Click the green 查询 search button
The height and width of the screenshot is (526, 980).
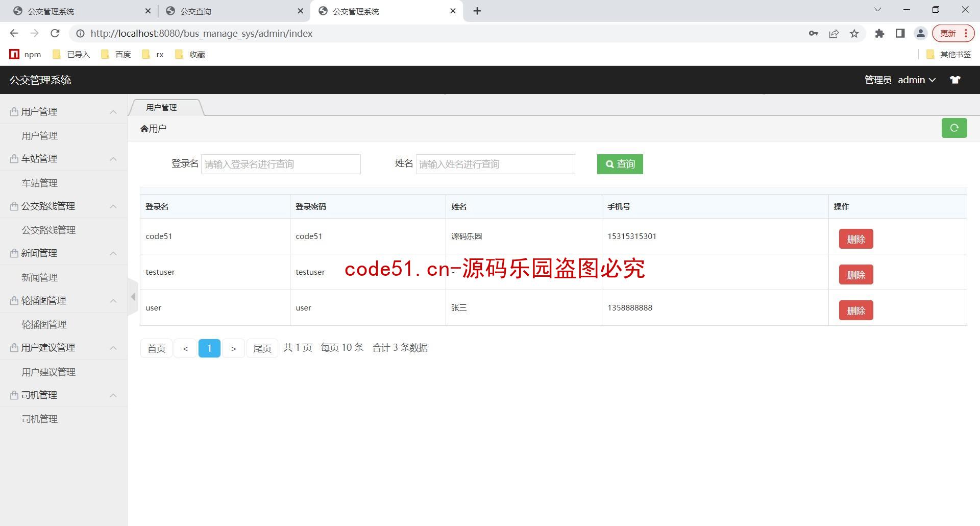tap(620, 164)
